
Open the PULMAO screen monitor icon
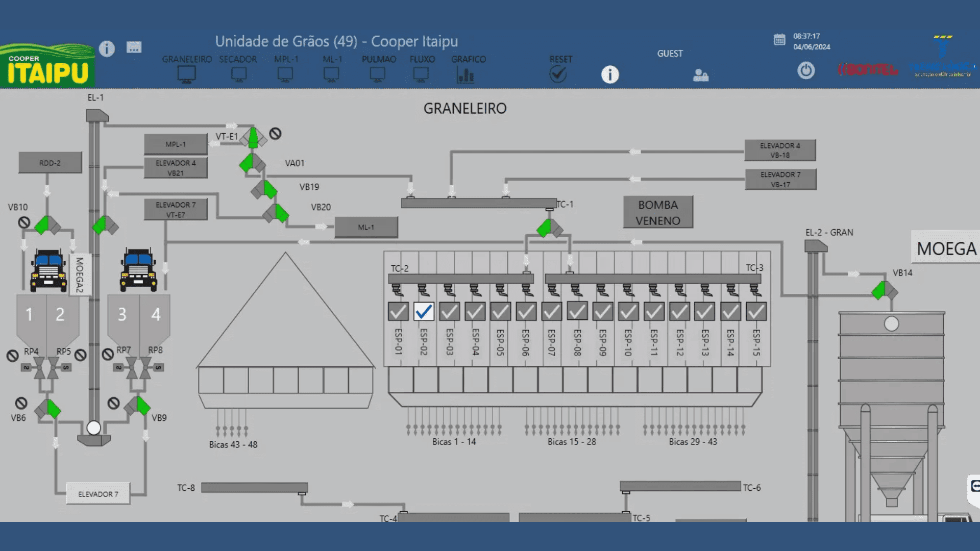(x=378, y=75)
